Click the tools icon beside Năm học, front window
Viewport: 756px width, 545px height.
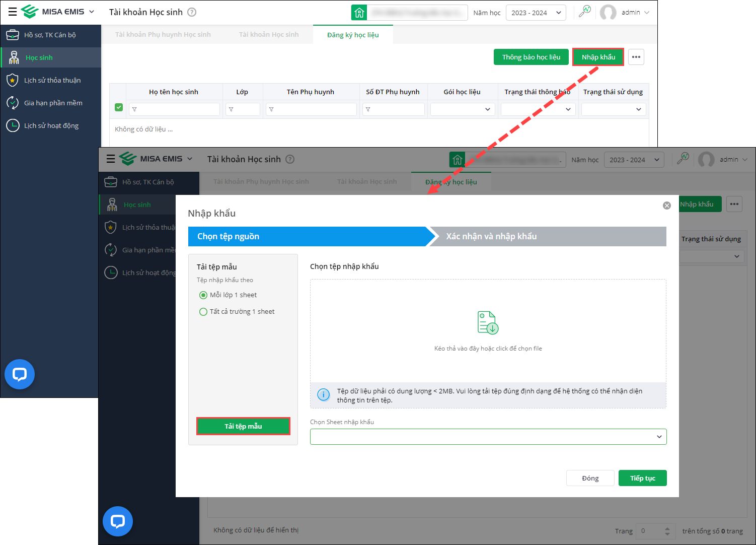click(683, 159)
